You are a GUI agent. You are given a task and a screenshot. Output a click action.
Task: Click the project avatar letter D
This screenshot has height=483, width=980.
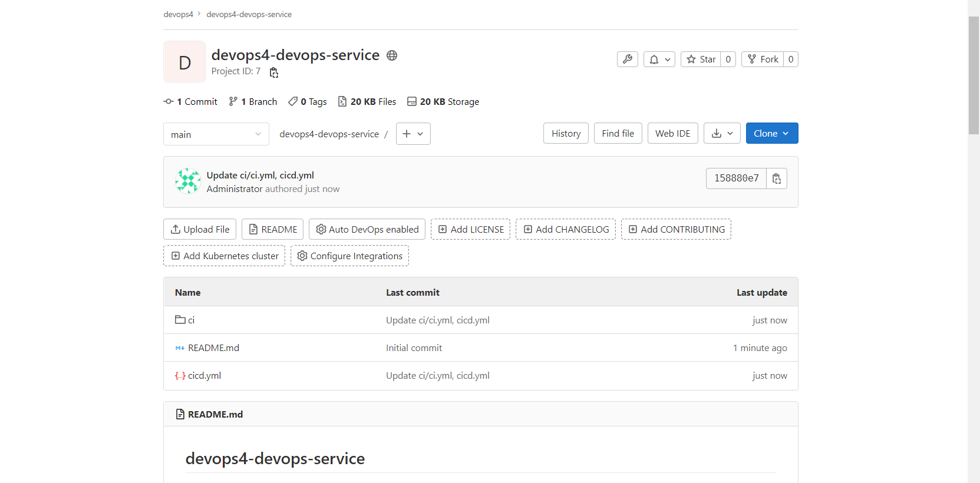(184, 62)
